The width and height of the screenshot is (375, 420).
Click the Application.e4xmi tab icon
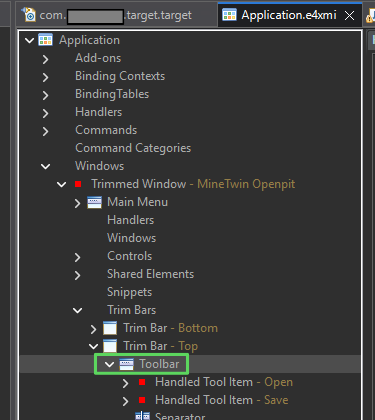[229, 15]
